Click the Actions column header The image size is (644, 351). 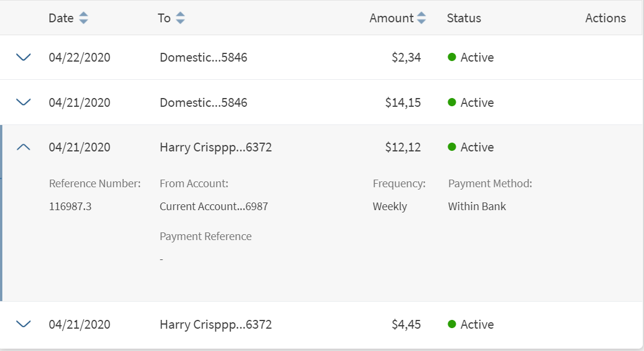click(605, 18)
